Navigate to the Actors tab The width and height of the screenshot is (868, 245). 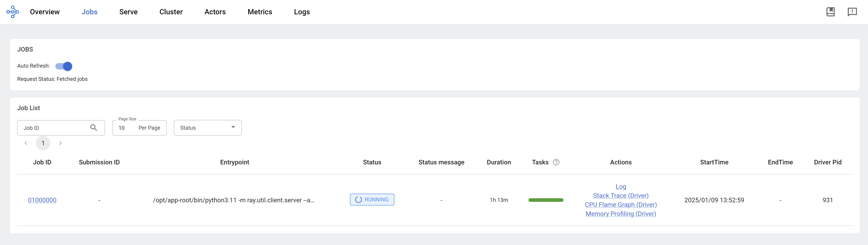click(215, 12)
